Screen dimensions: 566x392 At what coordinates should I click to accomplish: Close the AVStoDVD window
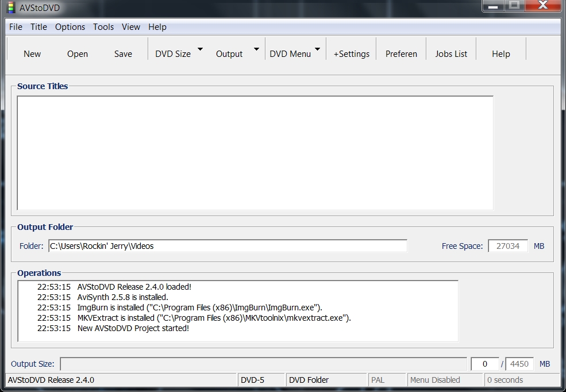[543, 5]
